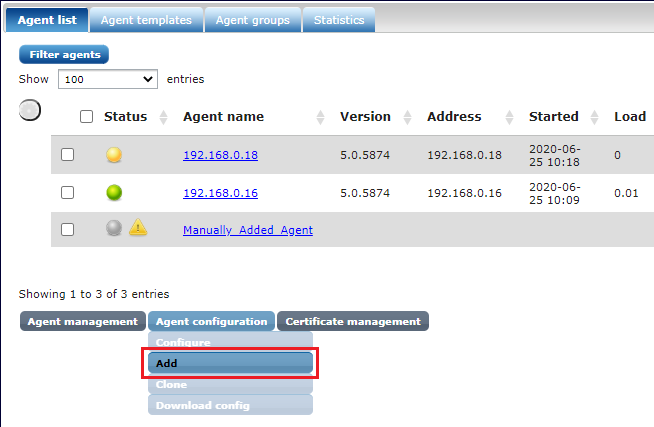Image resolution: width=654 pixels, height=427 pixels.
Task: Click the round grey button beside the table
Action: [x=30, y=110]
